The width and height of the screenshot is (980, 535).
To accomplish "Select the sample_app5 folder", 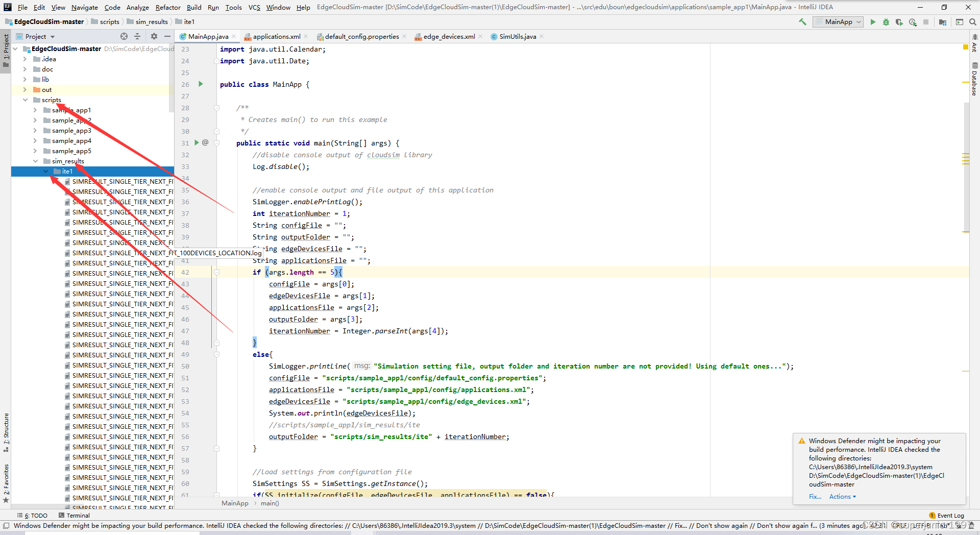I will pyautogui.click(x=71, y=151).
